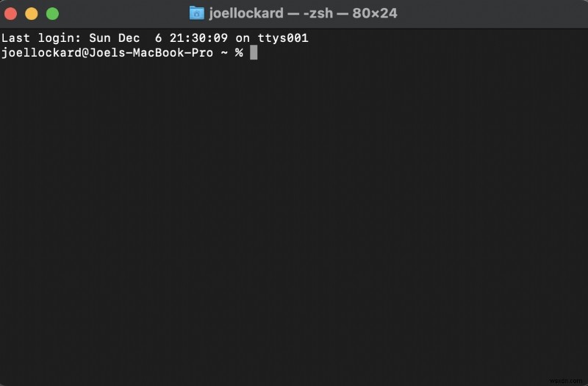This screenshot has width=588, height=386.
Task: Click the empty black terminal area
Action: 294,221
